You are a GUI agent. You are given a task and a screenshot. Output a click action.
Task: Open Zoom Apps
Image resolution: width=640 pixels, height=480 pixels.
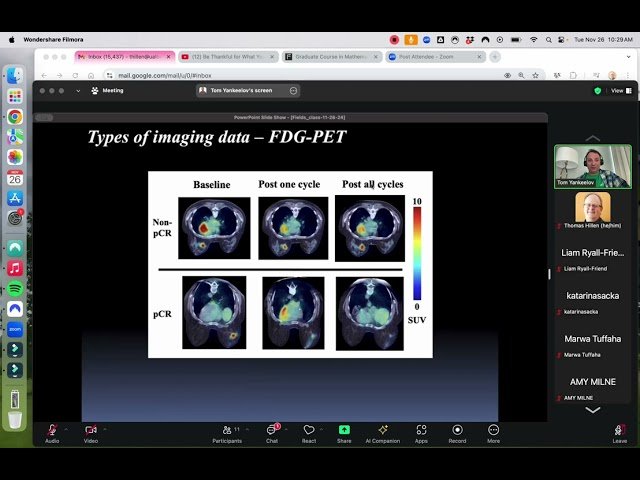(421, 430)
